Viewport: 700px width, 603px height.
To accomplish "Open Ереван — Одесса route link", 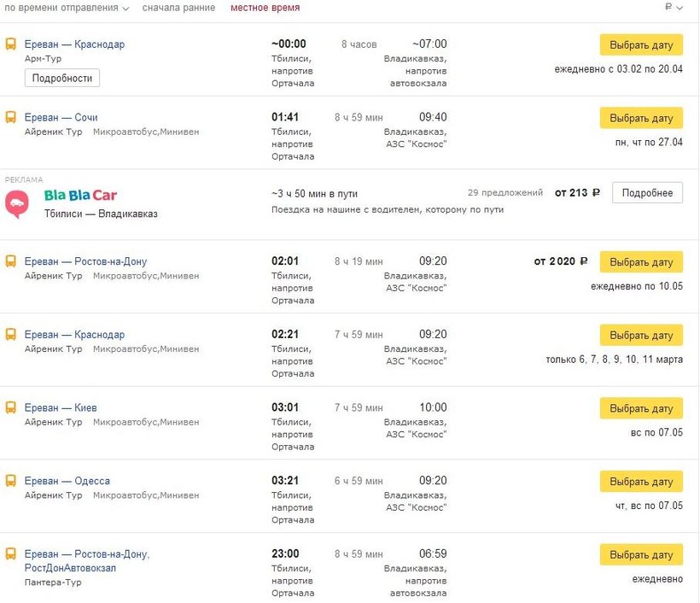I will tap(67, 481).
